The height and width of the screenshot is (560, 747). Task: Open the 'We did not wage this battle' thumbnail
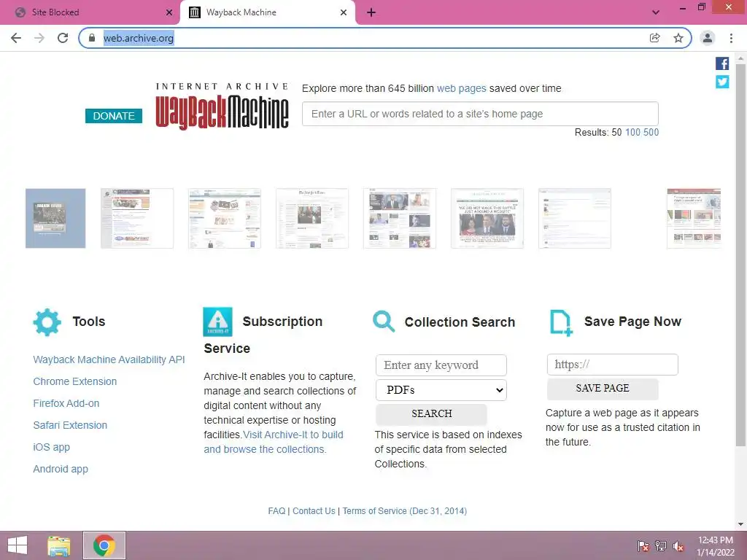click(x=487, y=218)
